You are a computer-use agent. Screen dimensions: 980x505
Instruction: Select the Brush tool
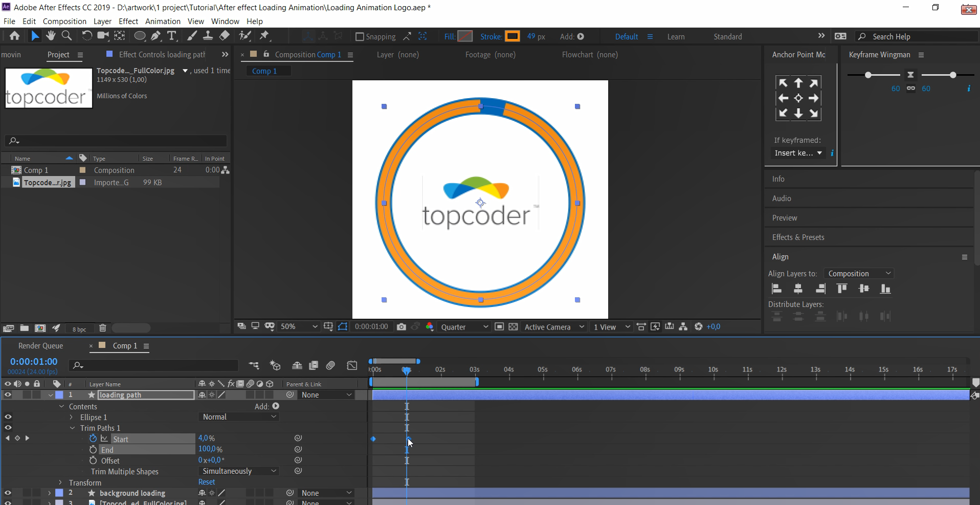[x=192, y=35]
